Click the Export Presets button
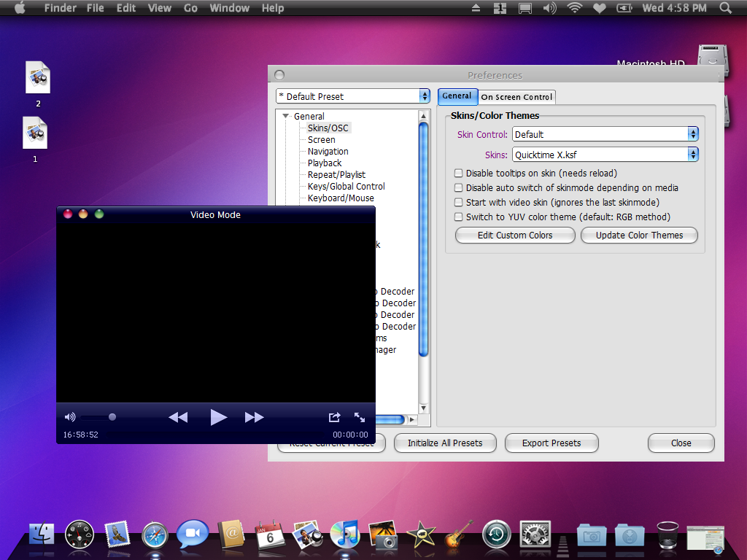This screenshot has width=747, height=560. [x=551, y=443]
